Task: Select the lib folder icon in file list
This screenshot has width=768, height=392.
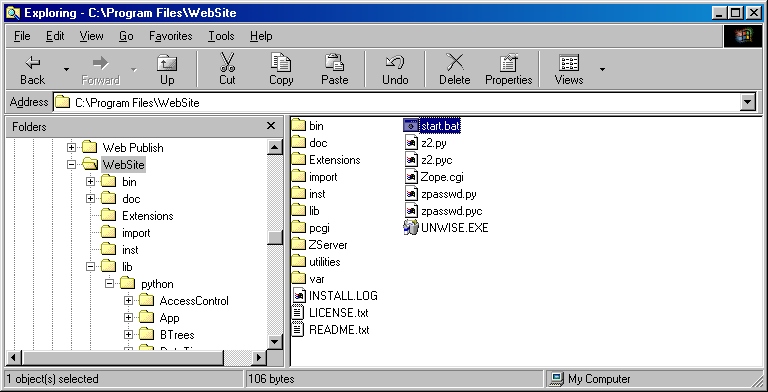Action: (298, 211)
